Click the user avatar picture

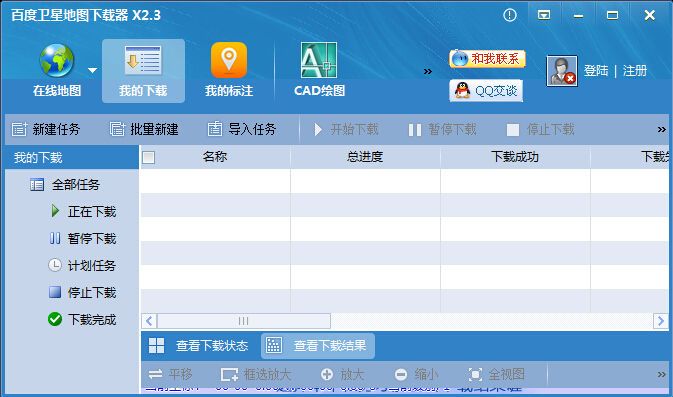(562, 71)
